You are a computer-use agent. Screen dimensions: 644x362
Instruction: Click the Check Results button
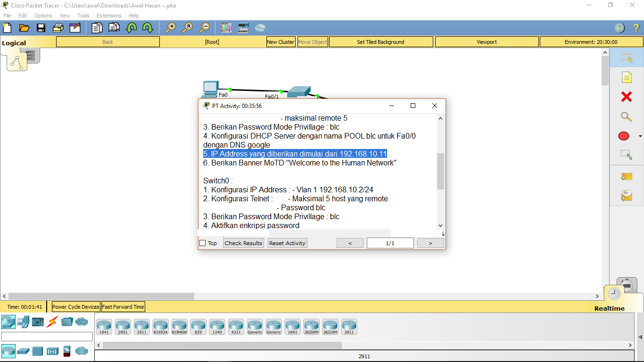point(243,243)
